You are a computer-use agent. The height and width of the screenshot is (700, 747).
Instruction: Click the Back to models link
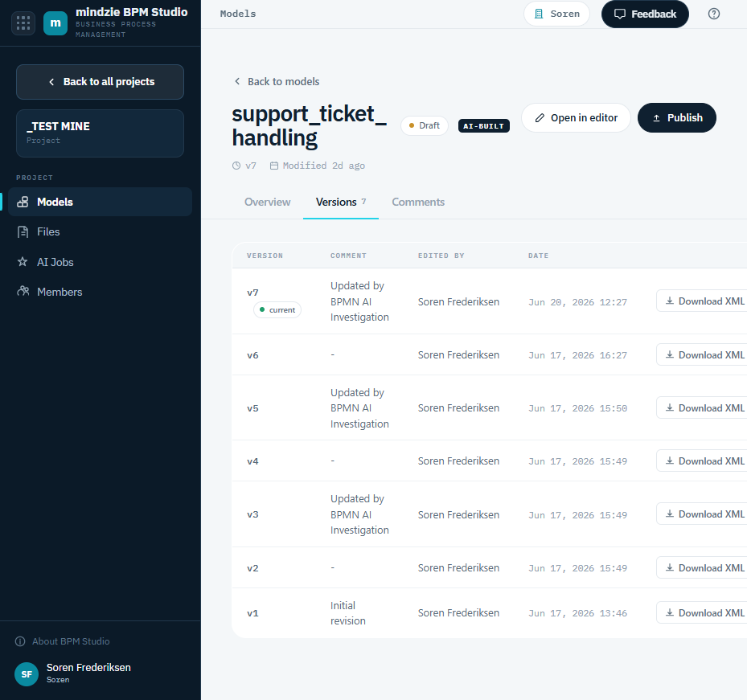click(x=277, y=81)
